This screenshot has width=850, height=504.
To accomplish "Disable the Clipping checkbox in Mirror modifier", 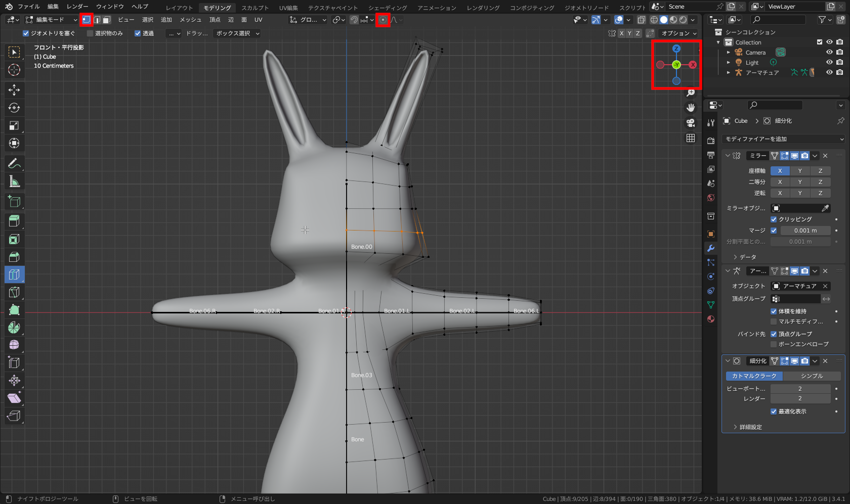I will (x=774, y=219).
